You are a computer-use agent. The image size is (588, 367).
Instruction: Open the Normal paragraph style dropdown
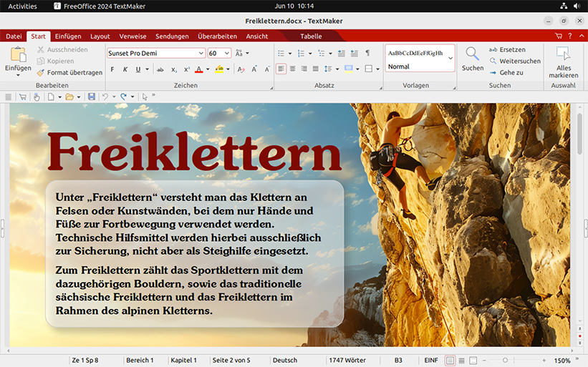coord(450,59)
